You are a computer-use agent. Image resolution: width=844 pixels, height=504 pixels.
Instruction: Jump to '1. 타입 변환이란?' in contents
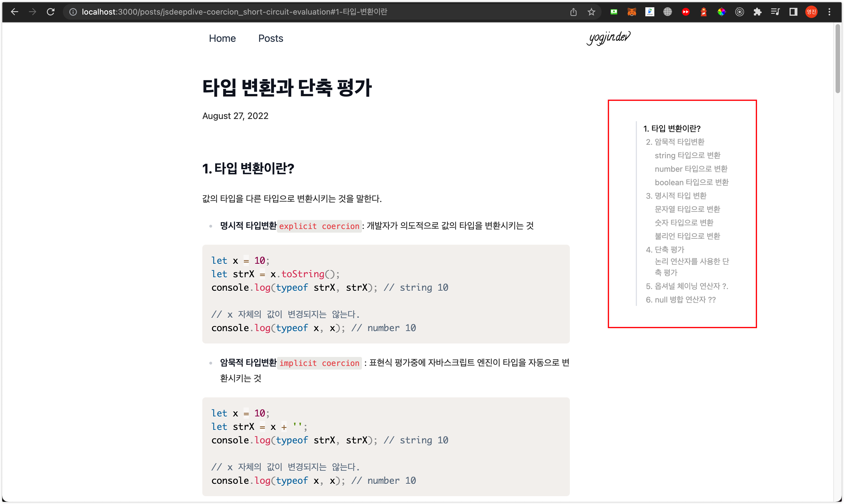pos(671,128)
